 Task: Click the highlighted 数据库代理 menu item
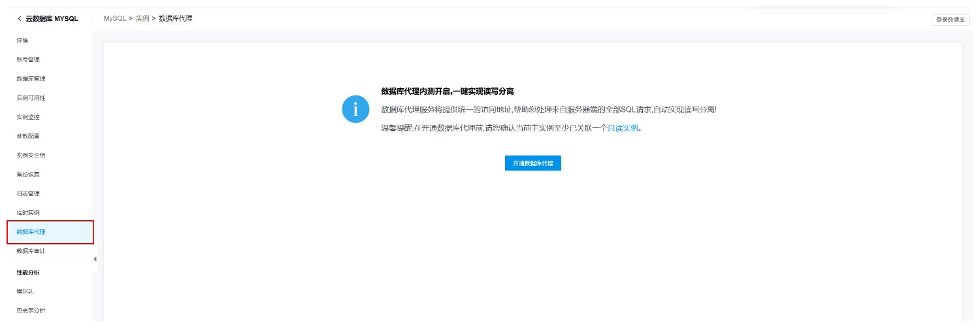click(x=31, y=232)
